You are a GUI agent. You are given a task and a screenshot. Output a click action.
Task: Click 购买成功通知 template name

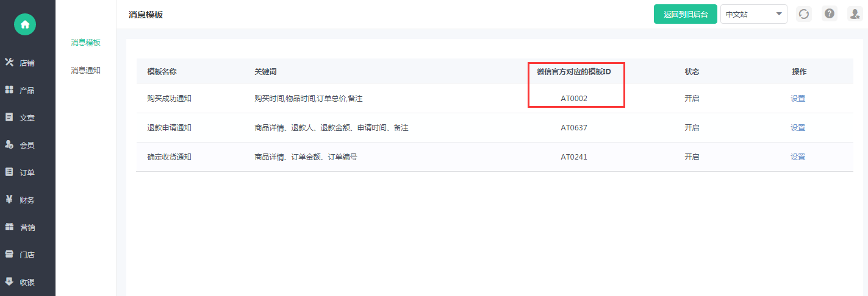point(169,98)
